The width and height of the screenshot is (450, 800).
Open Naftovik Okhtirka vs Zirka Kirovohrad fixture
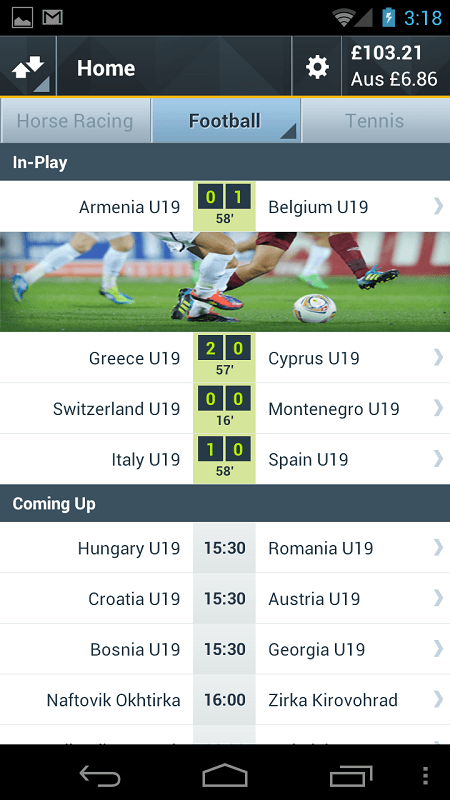click(x=225, y=699)
